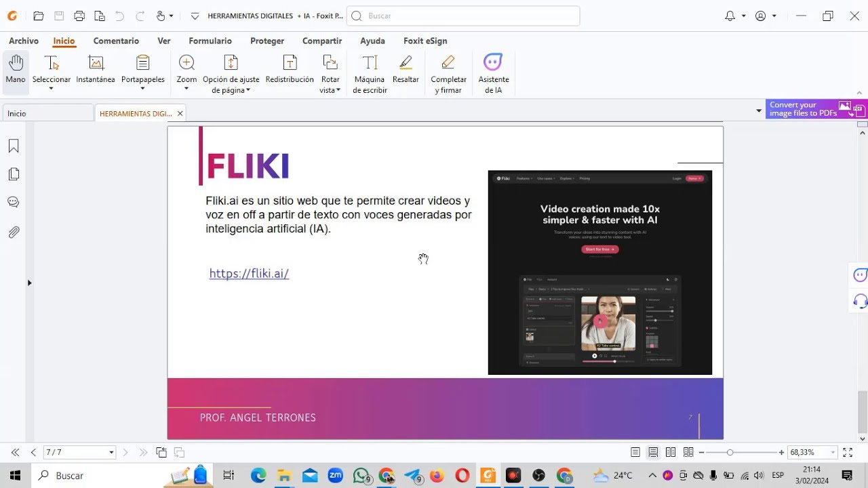Go to the previous page arrow
Screen dimensions: 868x488
click(33, 452)
